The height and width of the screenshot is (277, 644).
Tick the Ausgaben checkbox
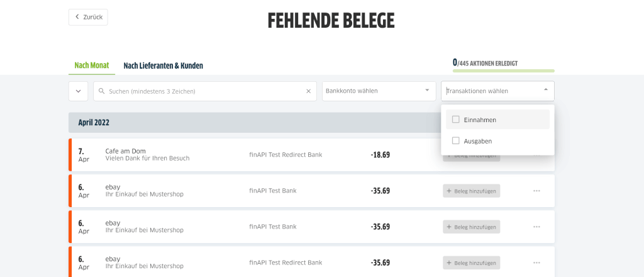455,140
